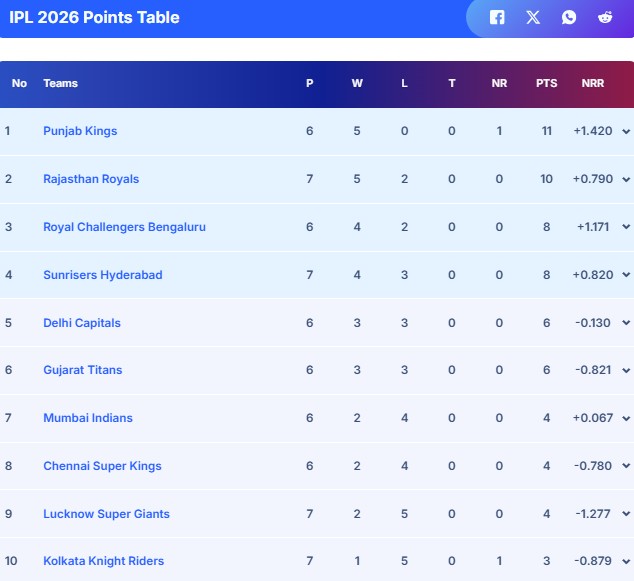Viewport: 634px width, 581px height.
Task: Expand Kolkata Knight Riders row chevron
Action: click(626, 562)
